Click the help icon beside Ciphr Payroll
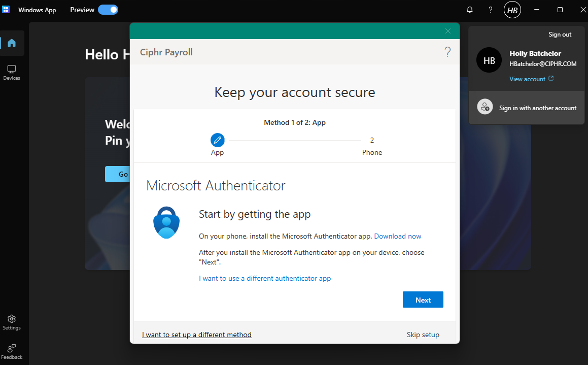This screenshot has width=588, height=365. (447, 52)
